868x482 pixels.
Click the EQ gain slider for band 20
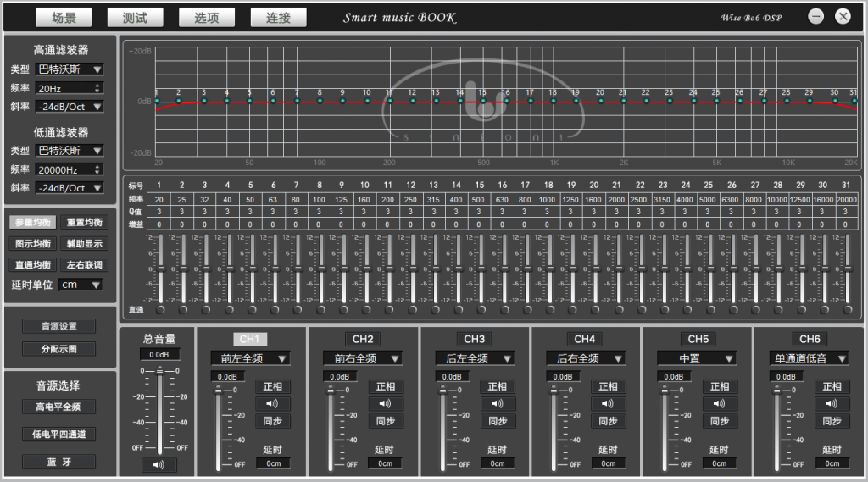coord(596,269)
